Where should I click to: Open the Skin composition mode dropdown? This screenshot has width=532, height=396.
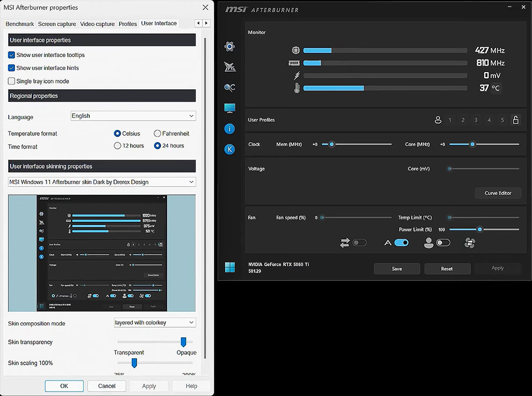[155, 322]
